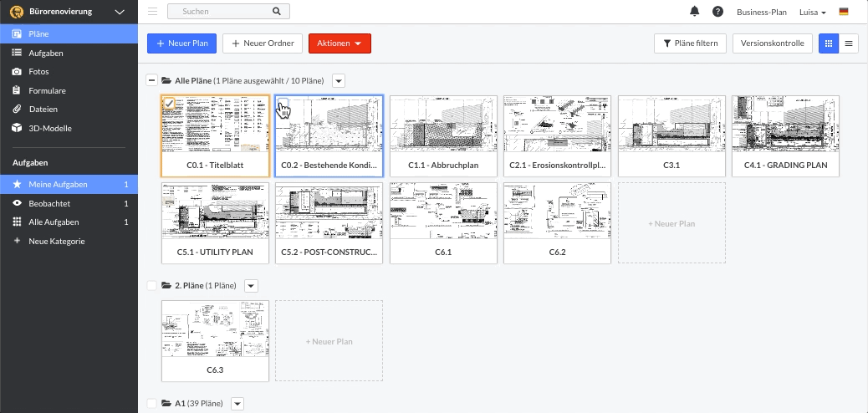Click the plus icon for Neue Kategorie

click(x=18, y=241)
